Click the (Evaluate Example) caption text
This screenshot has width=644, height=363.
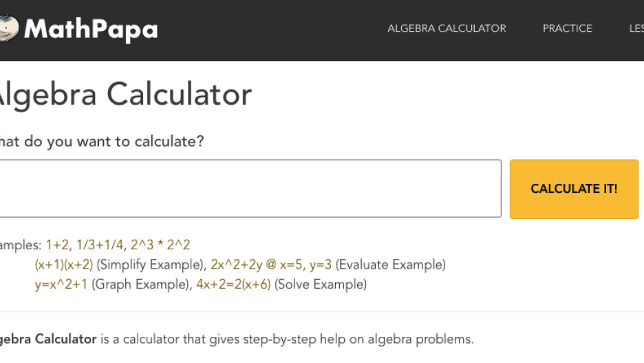391,265
